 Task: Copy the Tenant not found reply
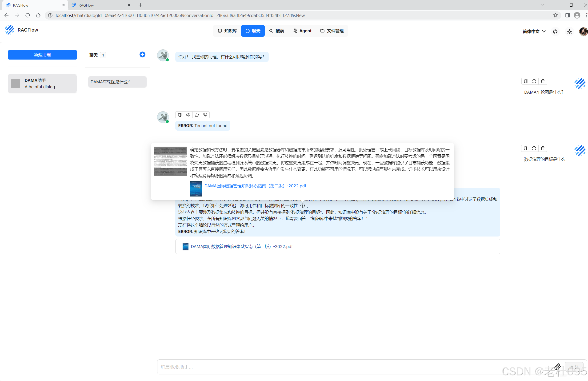(x=180, y=115)
